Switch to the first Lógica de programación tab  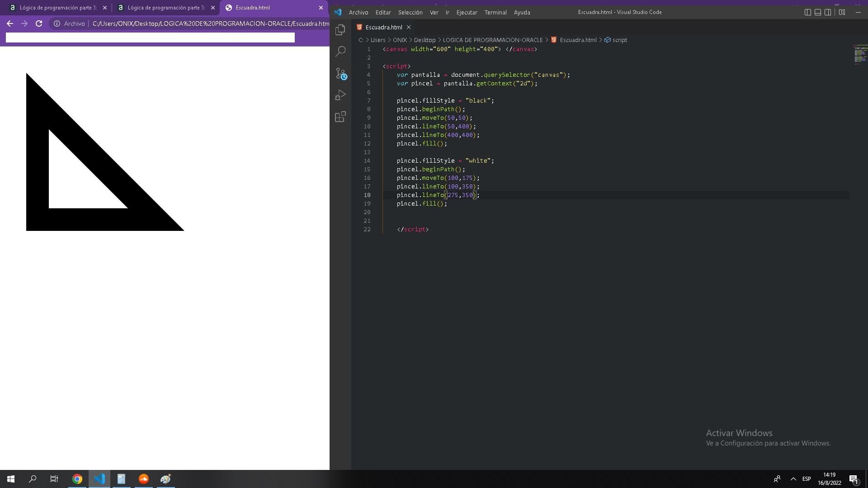click(58, 8)
